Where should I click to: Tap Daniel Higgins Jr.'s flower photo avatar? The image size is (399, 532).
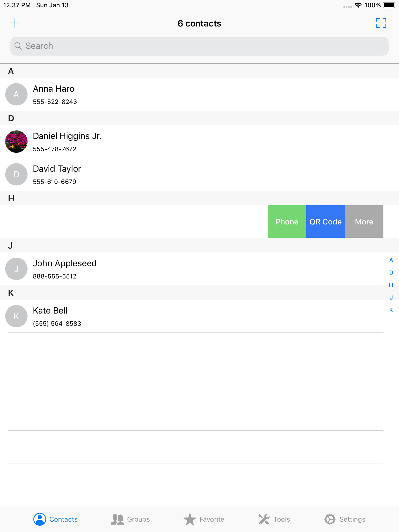(16, 142)
